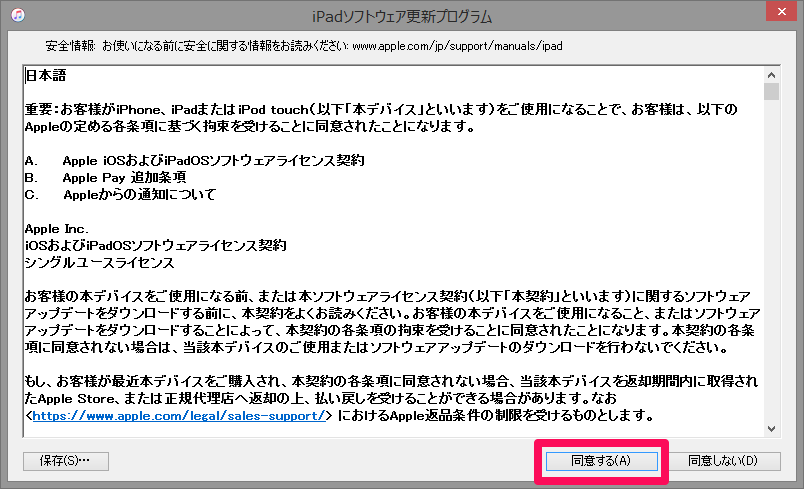Click the paragraph starting with '重要:お客様がiPhone'
The width and height of the screenshot is (804, 489).
381,118
